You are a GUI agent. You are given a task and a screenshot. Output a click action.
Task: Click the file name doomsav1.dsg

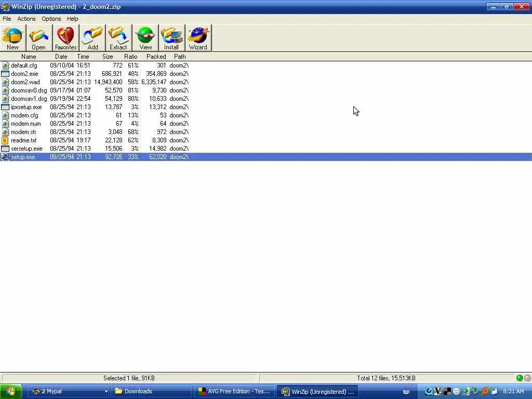[29, 99]
